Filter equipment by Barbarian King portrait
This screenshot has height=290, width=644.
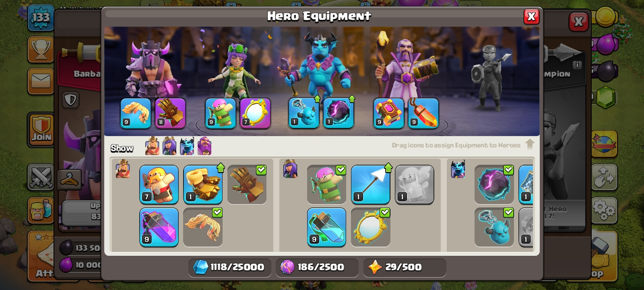[152, 146]
